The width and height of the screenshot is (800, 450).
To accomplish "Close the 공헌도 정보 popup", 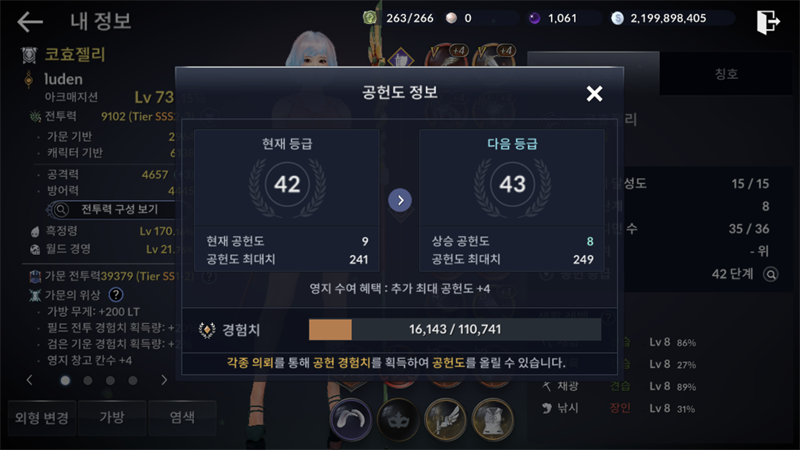I will pyautogui.click(x=594, y=93).
